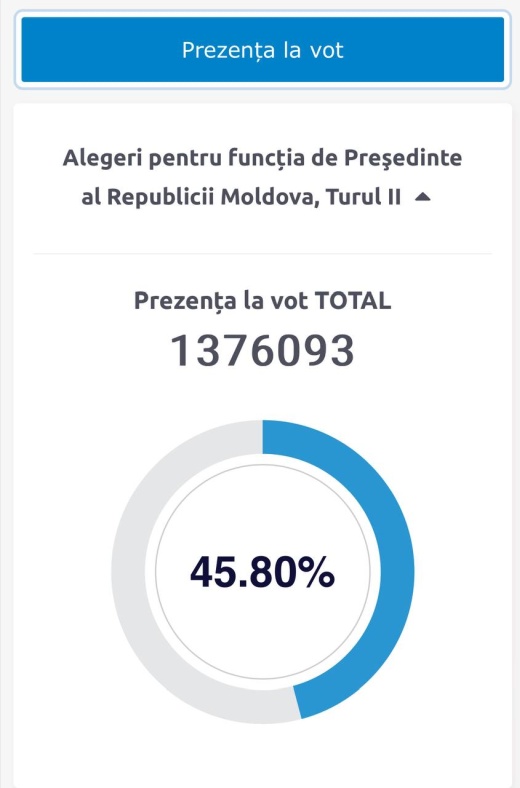Collapse the Alegeri pentru funcția de Președinte selector
This screenshot has height=788, width=520.
point(262,177)
